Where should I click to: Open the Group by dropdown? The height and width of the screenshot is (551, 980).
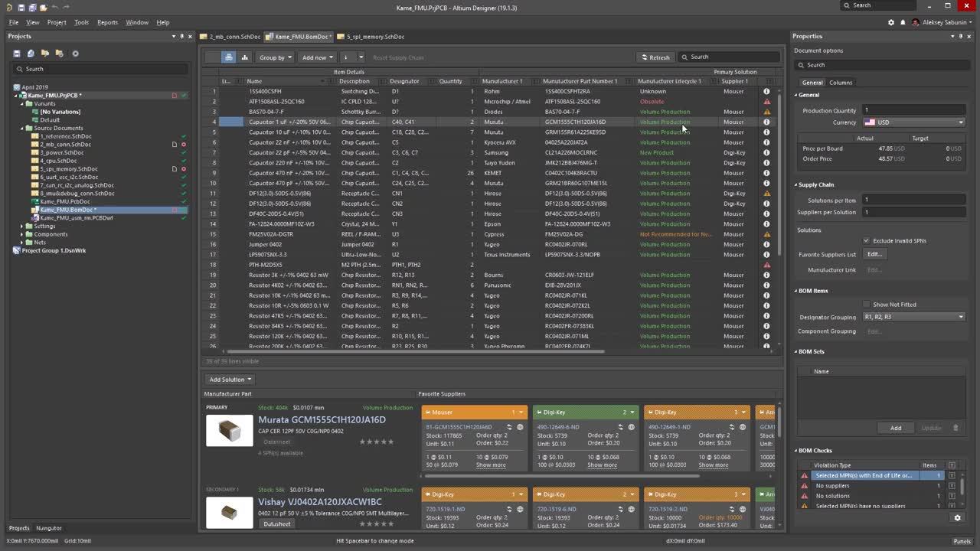point(276,57)
